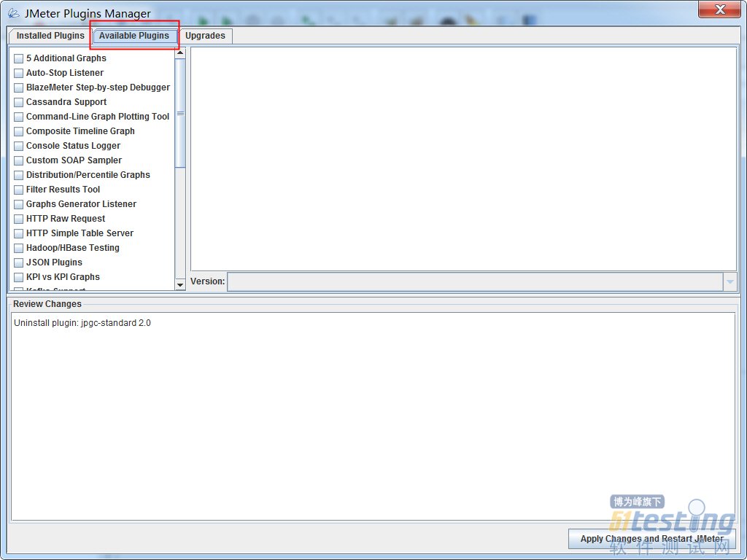
Task: Check the Filter Results Tool checkbox
Action: tap(18, 190)
